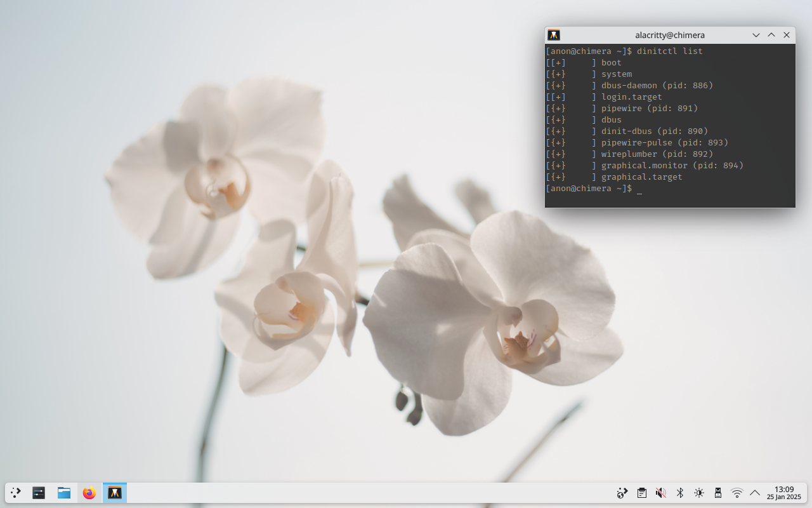Expand hidden system tray icons
This screenshot has height=508, width=812.
[x=755, y=493]
